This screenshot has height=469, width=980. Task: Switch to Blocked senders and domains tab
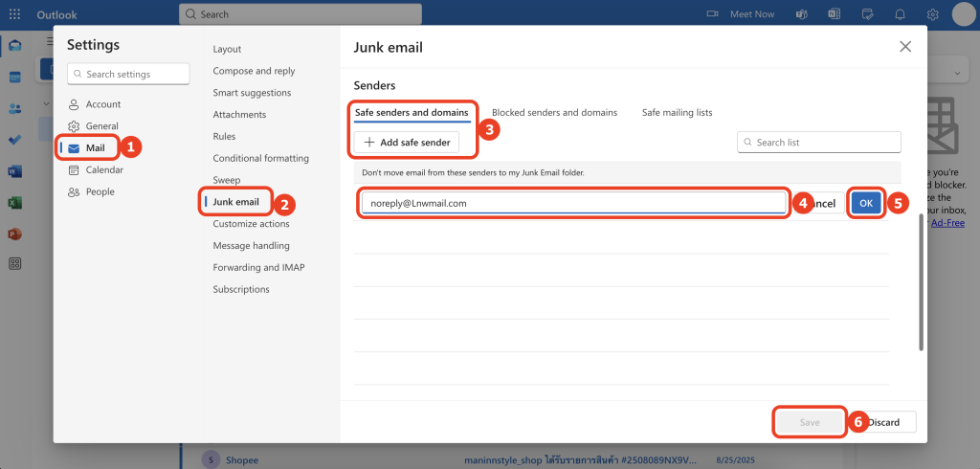click(554, 112)
